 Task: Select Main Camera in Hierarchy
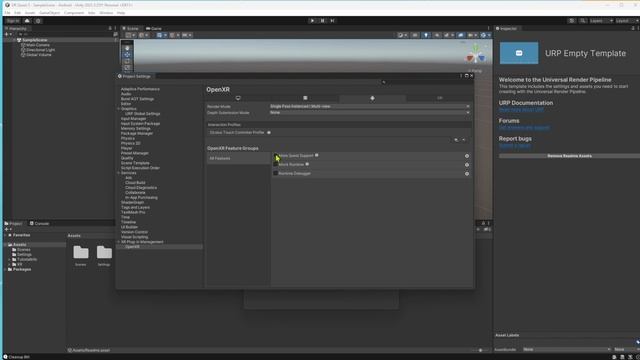38,45
